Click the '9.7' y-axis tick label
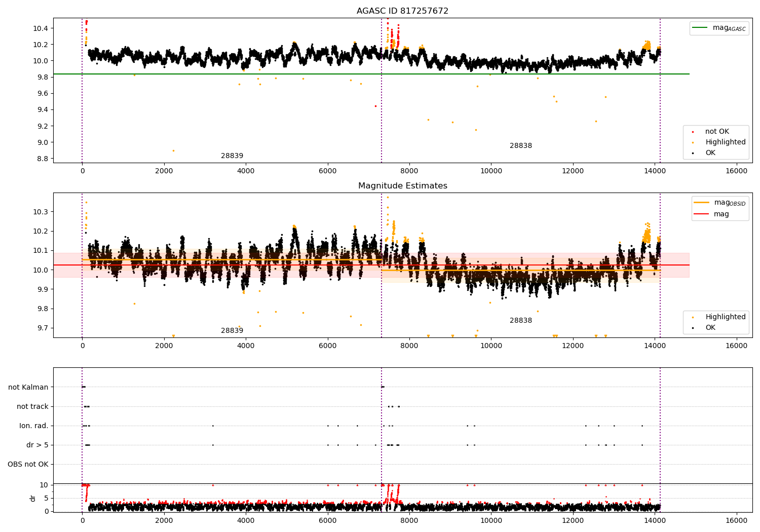The width and height of the screenshot is (760, 532). (43, 328)
